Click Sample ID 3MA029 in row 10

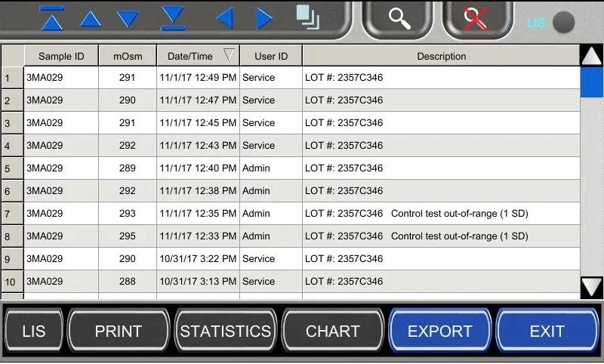pyautogui.click(x=61, y=282)
